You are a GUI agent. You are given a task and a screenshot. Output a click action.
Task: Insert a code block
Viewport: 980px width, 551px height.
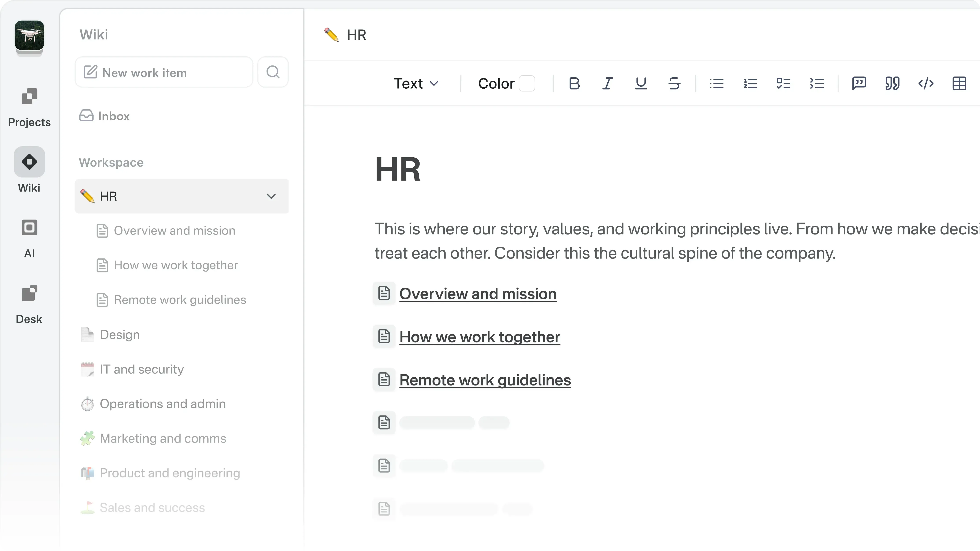tap(926, 83)
